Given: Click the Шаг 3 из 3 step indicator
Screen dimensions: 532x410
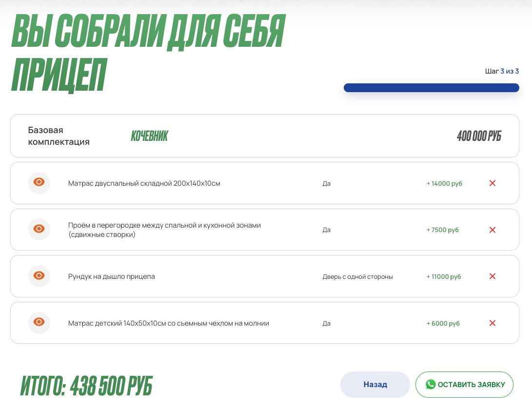Looking at the screenshot, I should 502,71.
